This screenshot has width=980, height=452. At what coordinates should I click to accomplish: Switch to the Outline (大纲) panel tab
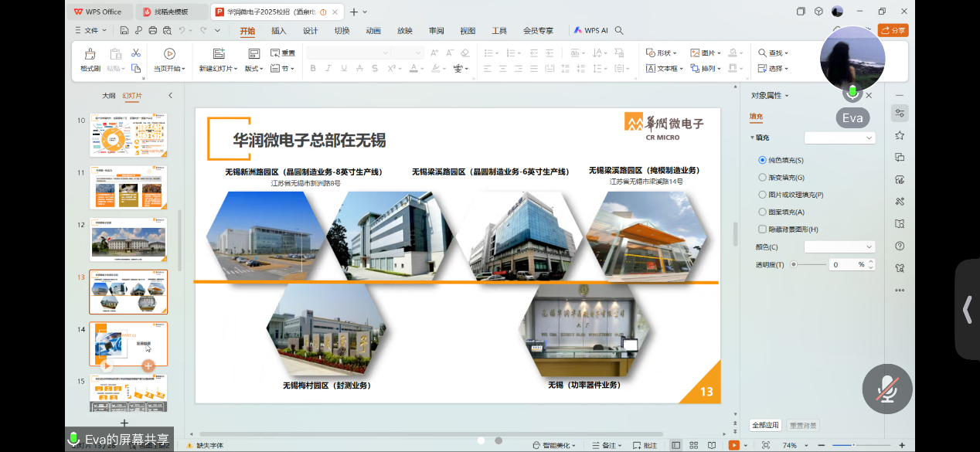pos(109,96)
